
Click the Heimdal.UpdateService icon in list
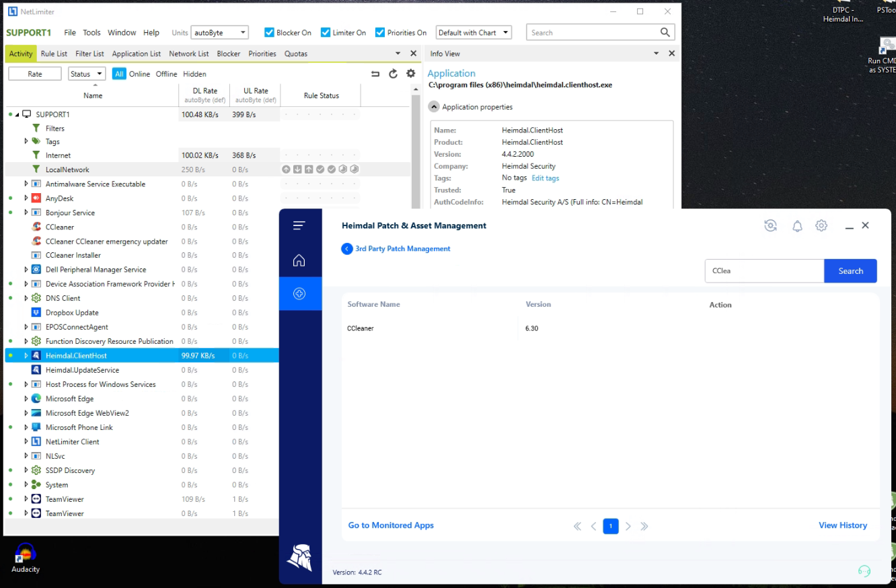[x=36, y=370]
